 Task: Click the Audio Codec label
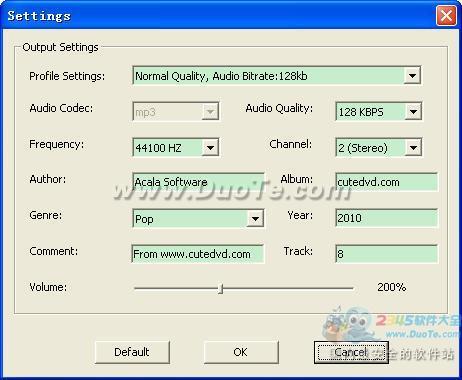(61, 108)
